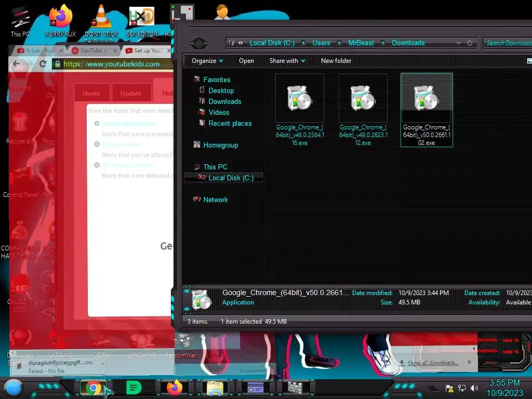Select Recent places under Favorites
Viewport: 532px width, 399px height.
(x=230, y=124)
